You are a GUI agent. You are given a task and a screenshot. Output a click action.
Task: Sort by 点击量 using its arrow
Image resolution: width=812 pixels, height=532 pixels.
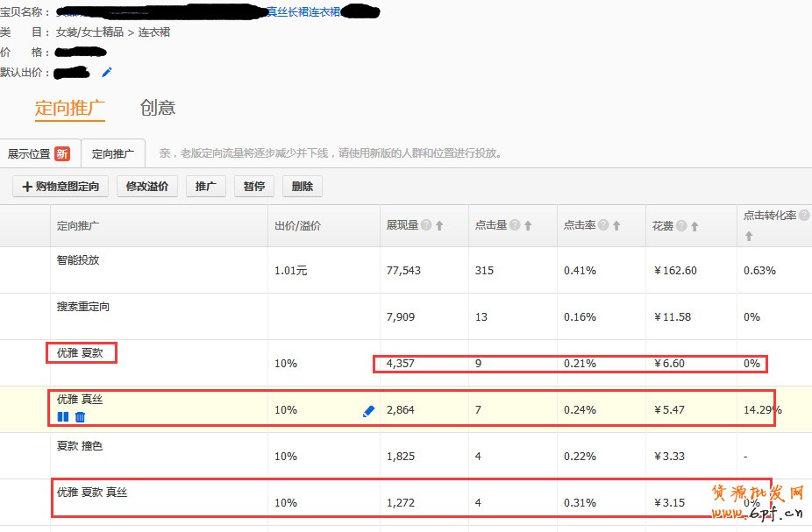click(x=528, y=226)
